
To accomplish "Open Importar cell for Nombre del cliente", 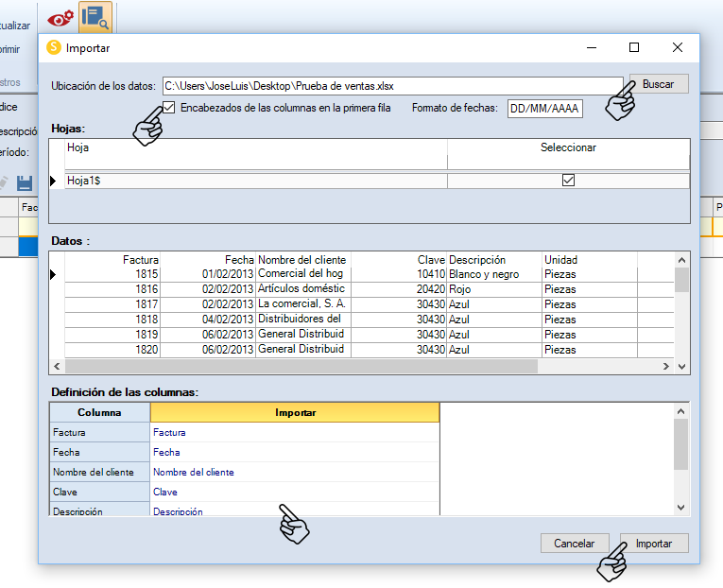I will pyautogui.click(x=294, y=472).
